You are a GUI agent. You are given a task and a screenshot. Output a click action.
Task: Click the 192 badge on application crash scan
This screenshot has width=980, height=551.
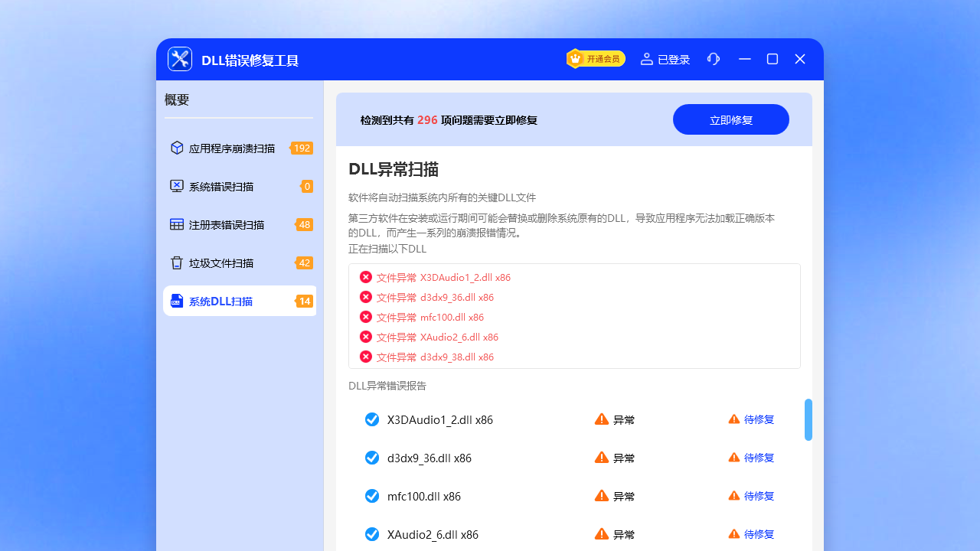(x=302, y=148)
